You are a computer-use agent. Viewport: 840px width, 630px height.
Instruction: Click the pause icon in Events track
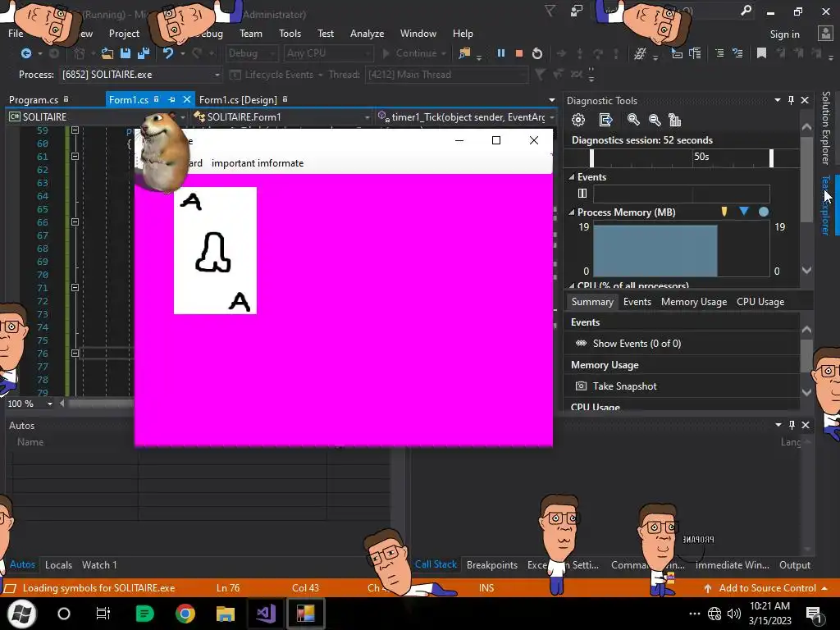tap(582, 193)
